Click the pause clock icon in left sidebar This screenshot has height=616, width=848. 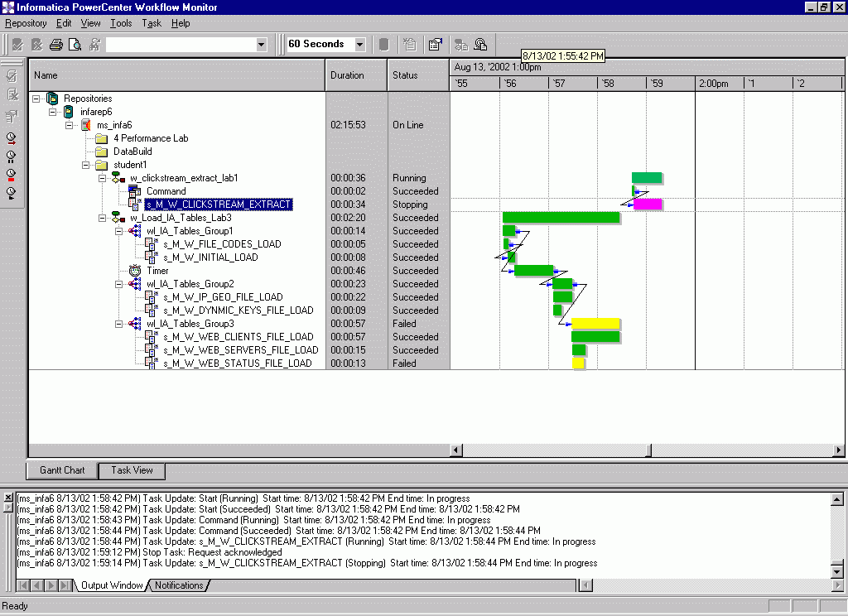(12, 156)
